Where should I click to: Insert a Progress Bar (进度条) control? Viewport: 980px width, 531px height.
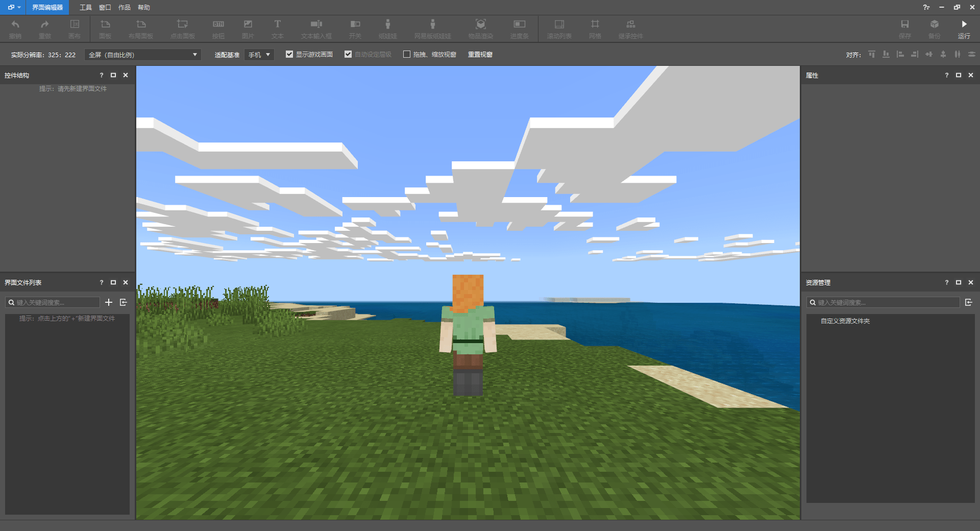pyautogui.click(x=520, y=29)
